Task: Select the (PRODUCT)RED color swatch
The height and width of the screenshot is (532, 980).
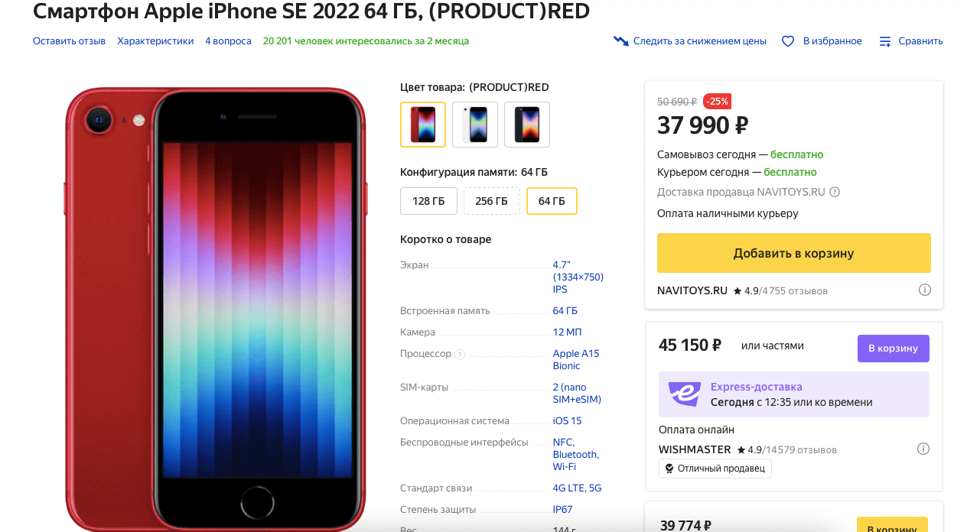Action: click(423, 124)
